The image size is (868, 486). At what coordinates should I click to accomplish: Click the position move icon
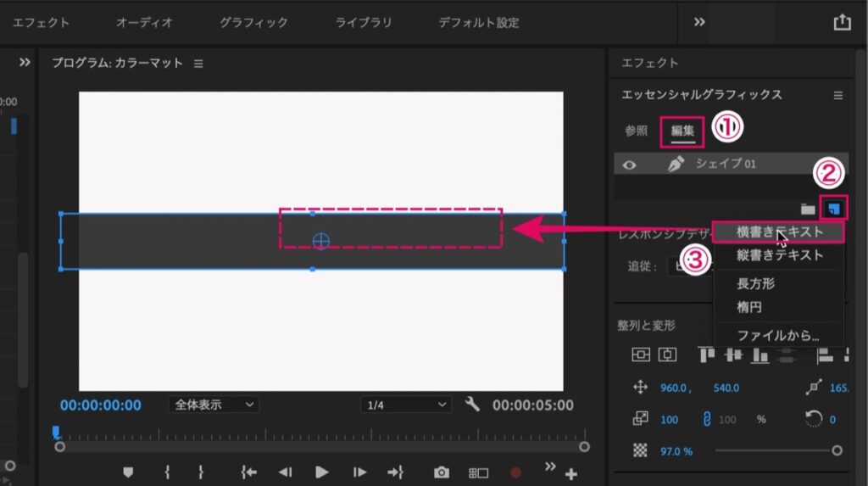pyautogui.click(x=640, y=388)
